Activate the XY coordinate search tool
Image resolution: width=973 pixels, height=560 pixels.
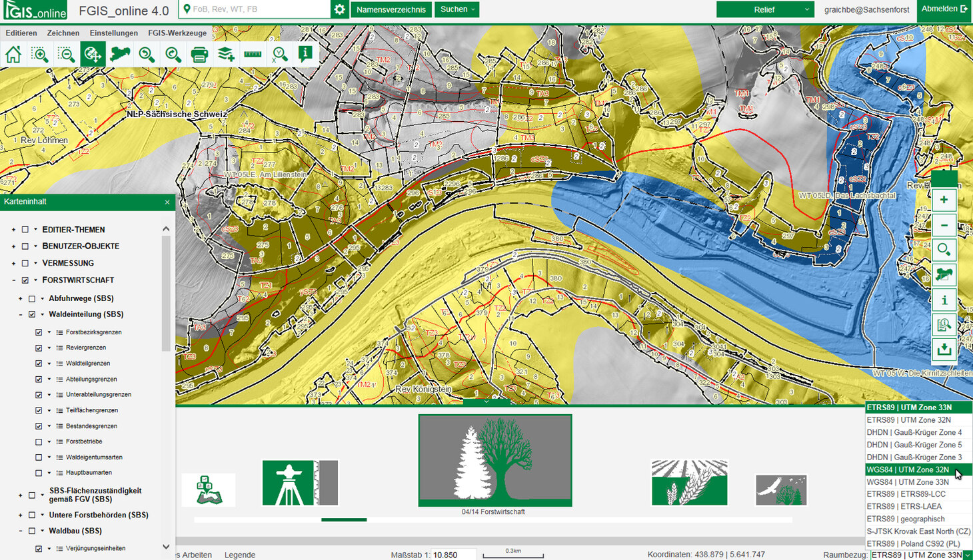[x=280, y=54]
